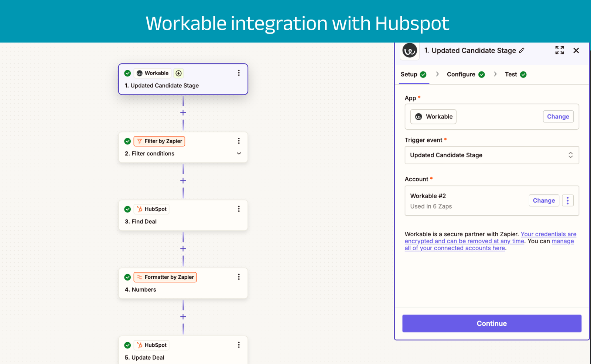Viewport: 591px width, 364px height.
Task: Add a step below Find Deal
Action: coord(183,248)
